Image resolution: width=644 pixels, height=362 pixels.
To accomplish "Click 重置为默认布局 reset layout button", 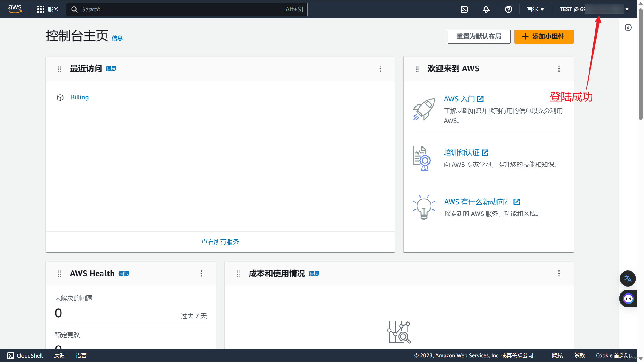I will [479, 36].
